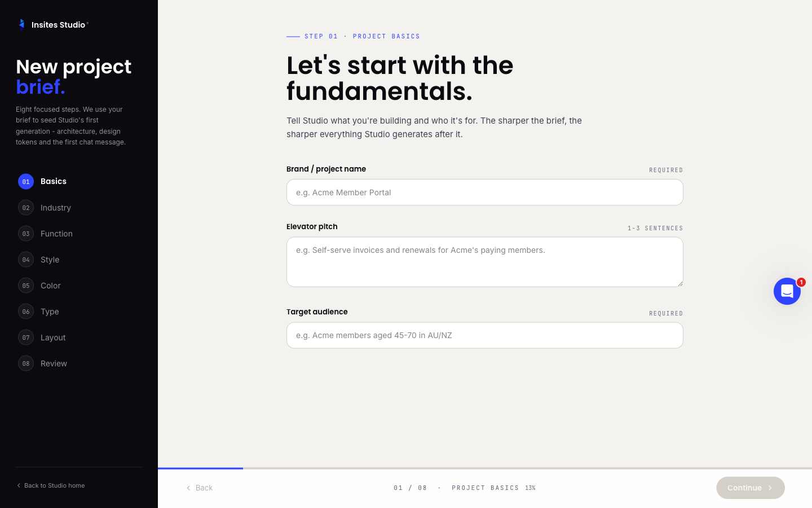
Task: Go to the Function step
Action: click(x=79, y=234)
